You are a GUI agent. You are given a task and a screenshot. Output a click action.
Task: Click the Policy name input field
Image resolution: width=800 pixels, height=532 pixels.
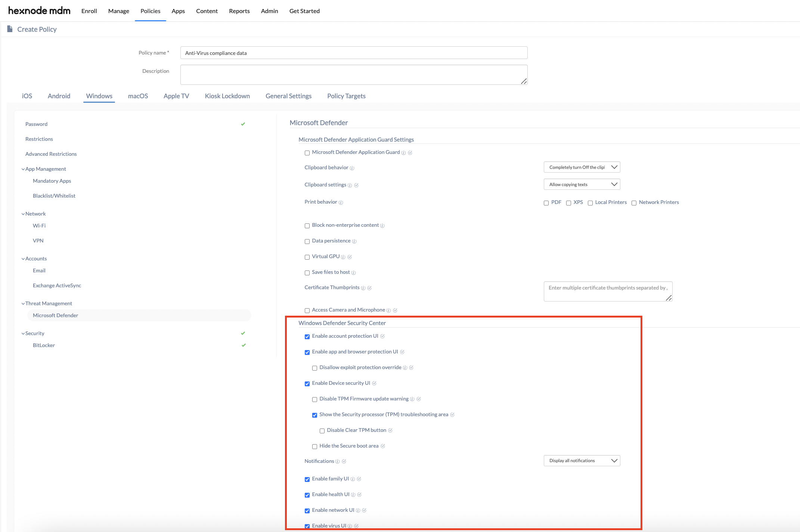pos(354,53)
